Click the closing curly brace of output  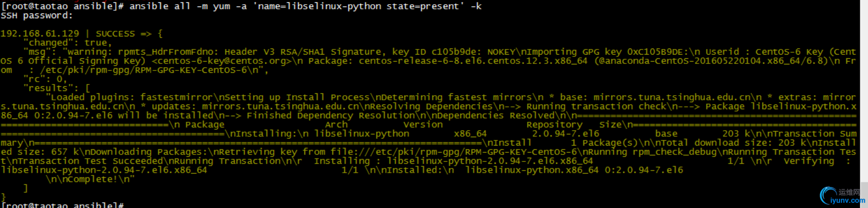click(4, 197)
